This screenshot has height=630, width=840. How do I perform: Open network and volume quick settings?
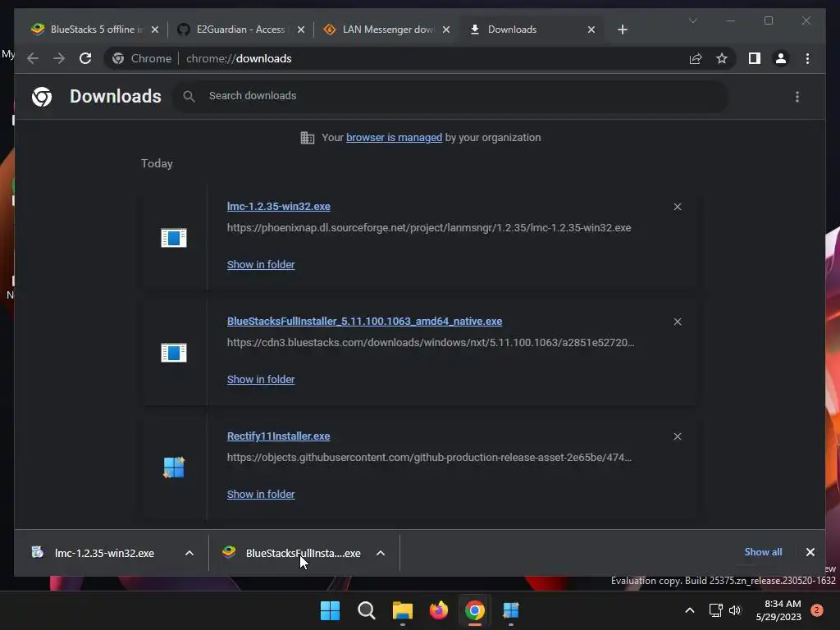click(725, 610)
